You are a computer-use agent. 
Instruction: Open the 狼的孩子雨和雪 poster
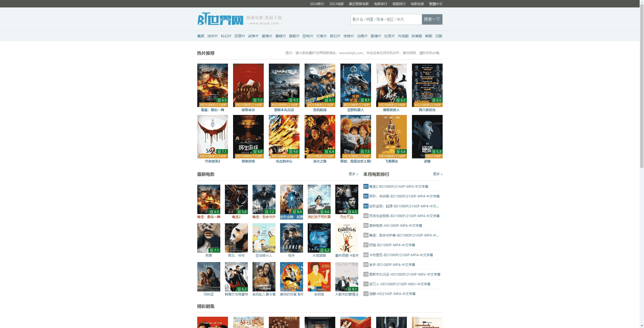[x=319, y=199]
